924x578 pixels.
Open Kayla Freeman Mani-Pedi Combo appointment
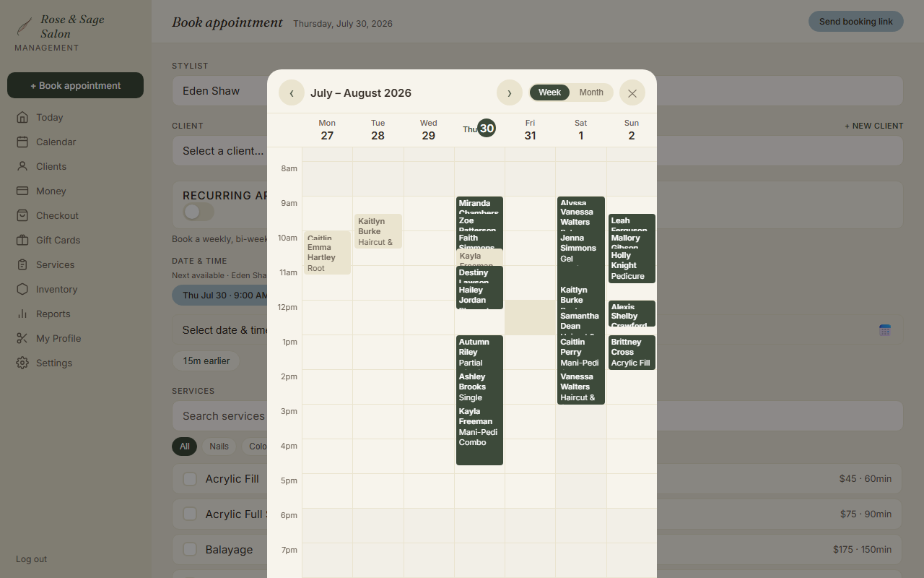tap(479, 435)
